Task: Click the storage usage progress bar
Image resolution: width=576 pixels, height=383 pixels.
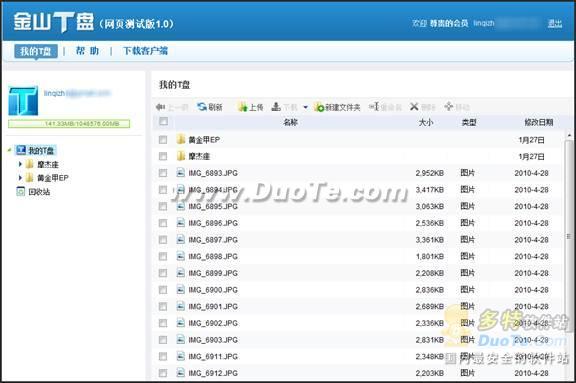Action: tap(69, 124)
